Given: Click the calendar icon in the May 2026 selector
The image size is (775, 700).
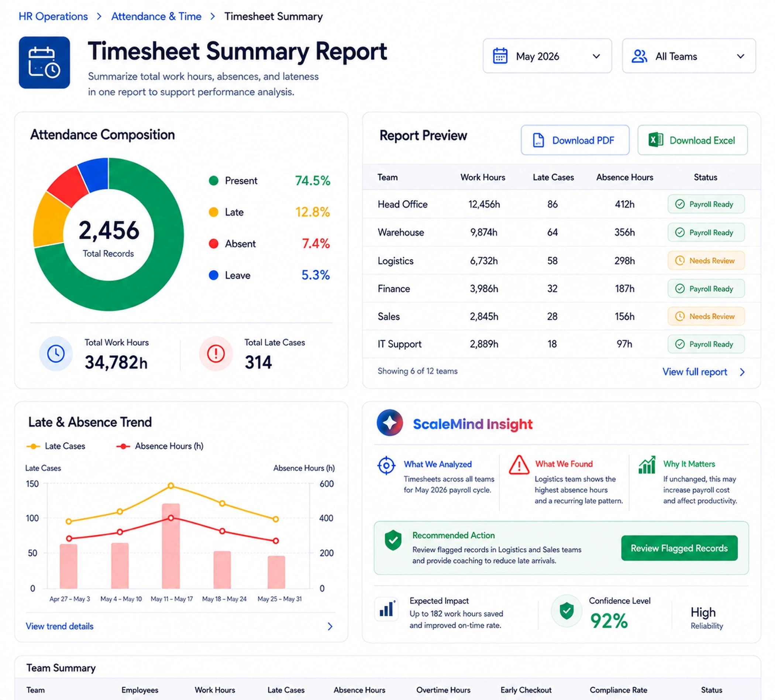Looking at the screenshot, I should [500, 56].
